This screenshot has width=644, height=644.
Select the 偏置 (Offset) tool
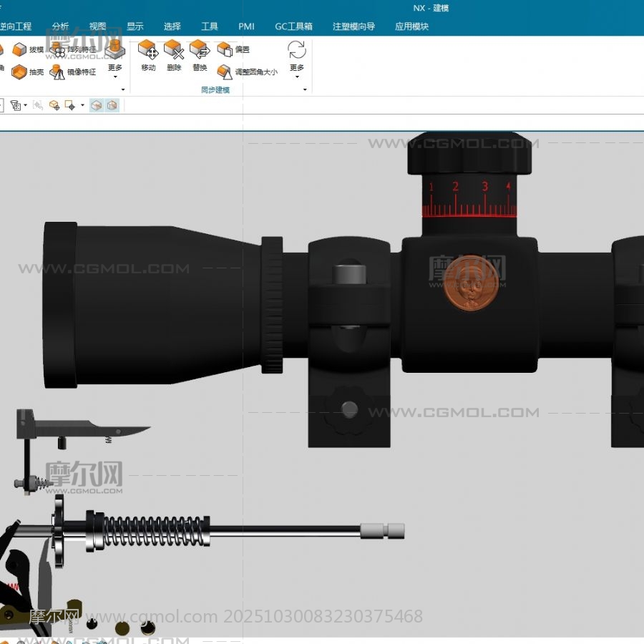click(225, 50)
